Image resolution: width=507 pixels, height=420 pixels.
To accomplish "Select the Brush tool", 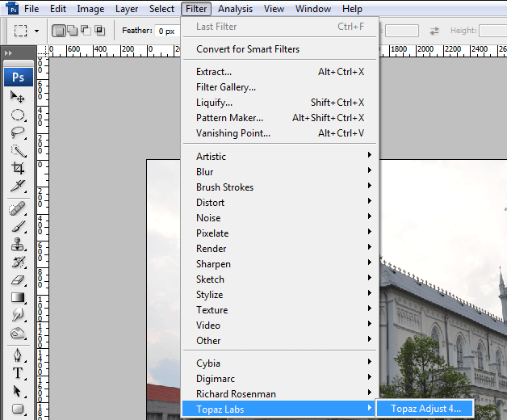I will point(18,226).
